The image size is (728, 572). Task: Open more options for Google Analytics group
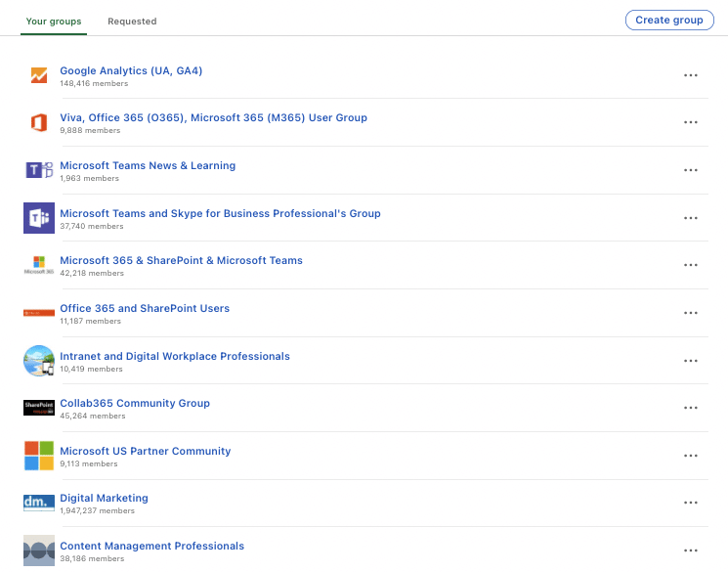[691, 75]
